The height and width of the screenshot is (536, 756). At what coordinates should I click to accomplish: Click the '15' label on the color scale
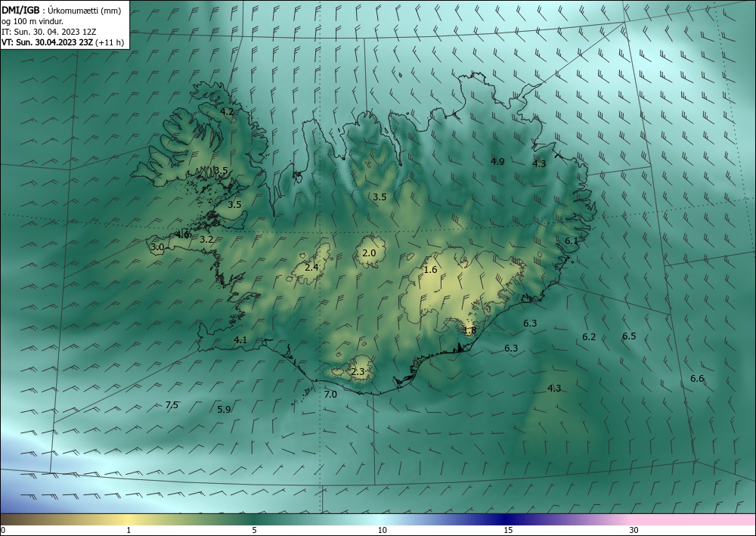(x=508, y=530)
